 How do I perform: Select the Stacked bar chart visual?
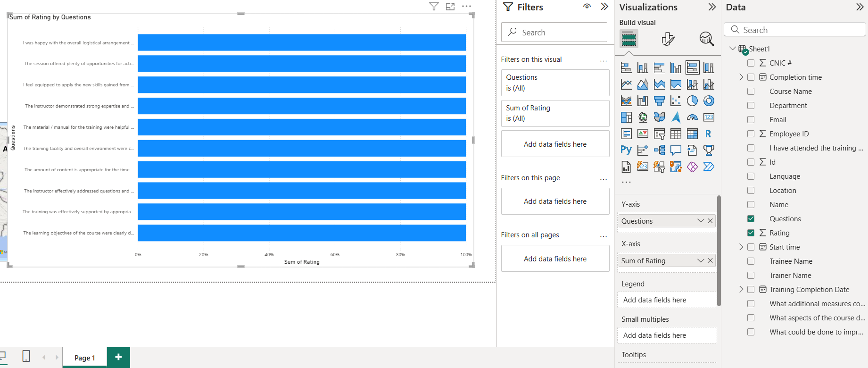626,68
